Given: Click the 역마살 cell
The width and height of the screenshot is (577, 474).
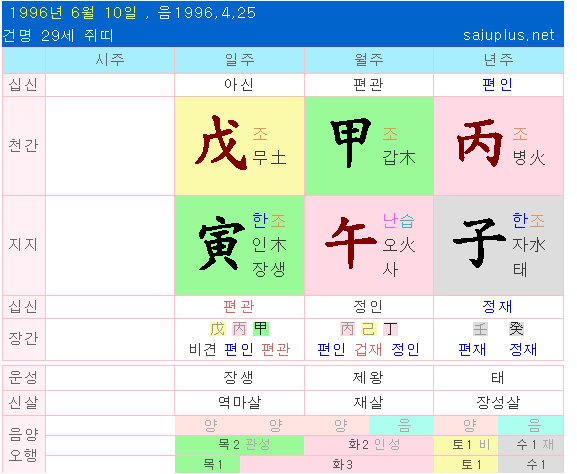Looking at the screenshot, I should (x=239, y=403).
